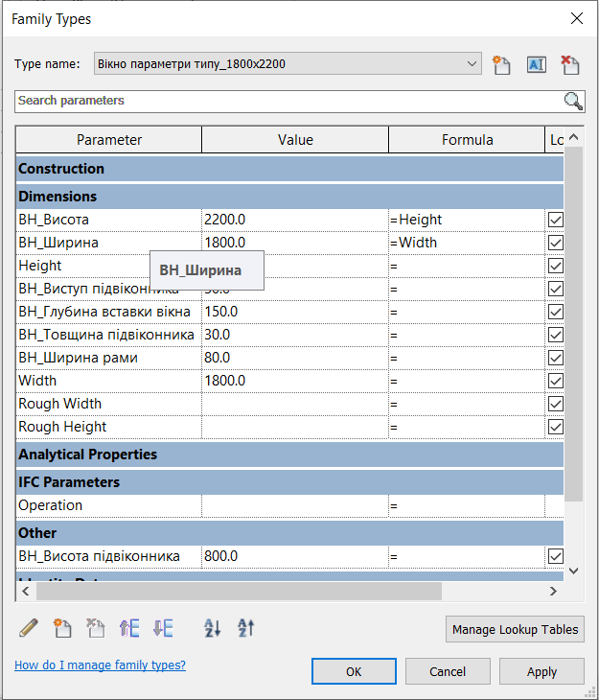This screenshot has height=700, width=599.
Task: Click the Rename Type icon
Action: pos(536,64)
